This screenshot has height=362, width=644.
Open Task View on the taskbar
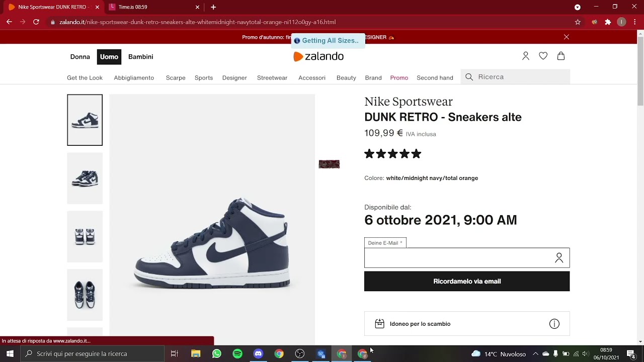coord(175,354)
